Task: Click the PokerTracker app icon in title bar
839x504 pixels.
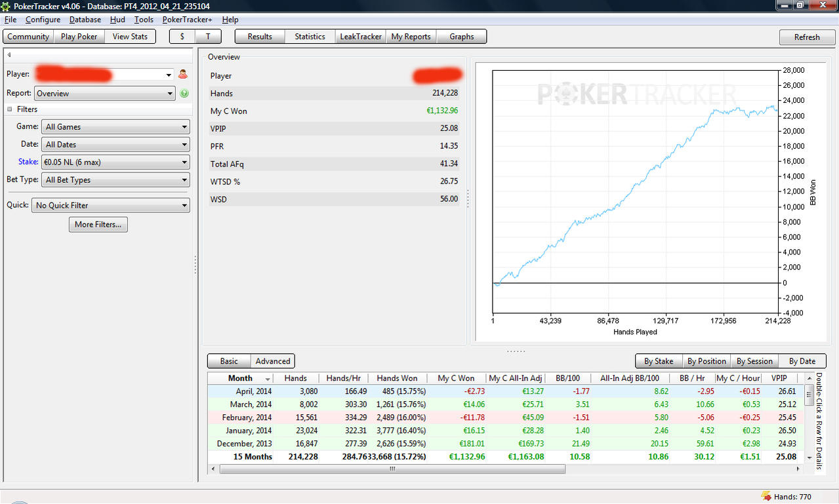Action: [6, 6]
